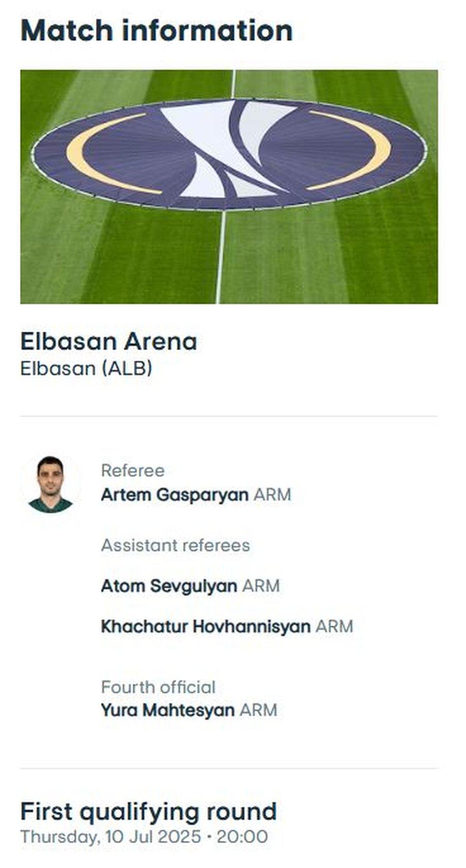Click the Fourth official label
This screenshot has height=868, width=466.
tap(158, 687)
